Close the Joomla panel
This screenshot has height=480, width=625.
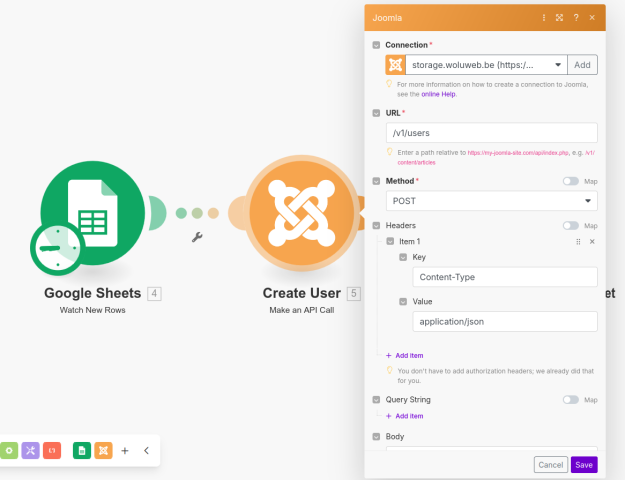592,18
